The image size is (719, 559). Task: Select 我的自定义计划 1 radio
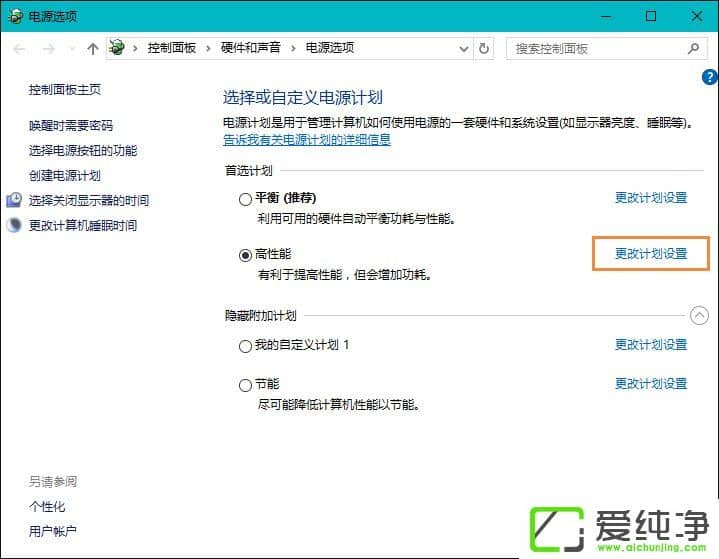[x=245, y=346]
